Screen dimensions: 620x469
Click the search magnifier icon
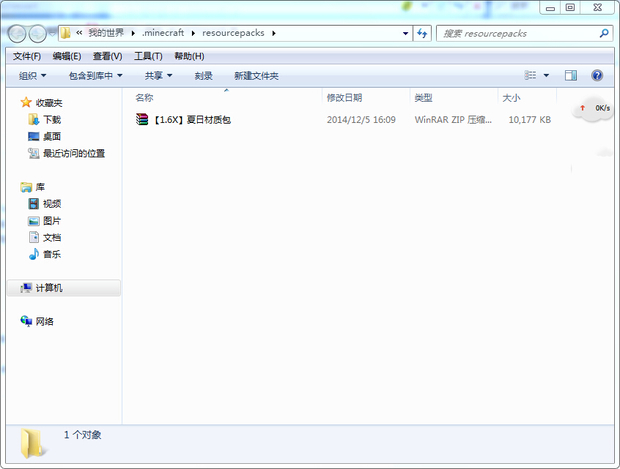tap(604, 34)
